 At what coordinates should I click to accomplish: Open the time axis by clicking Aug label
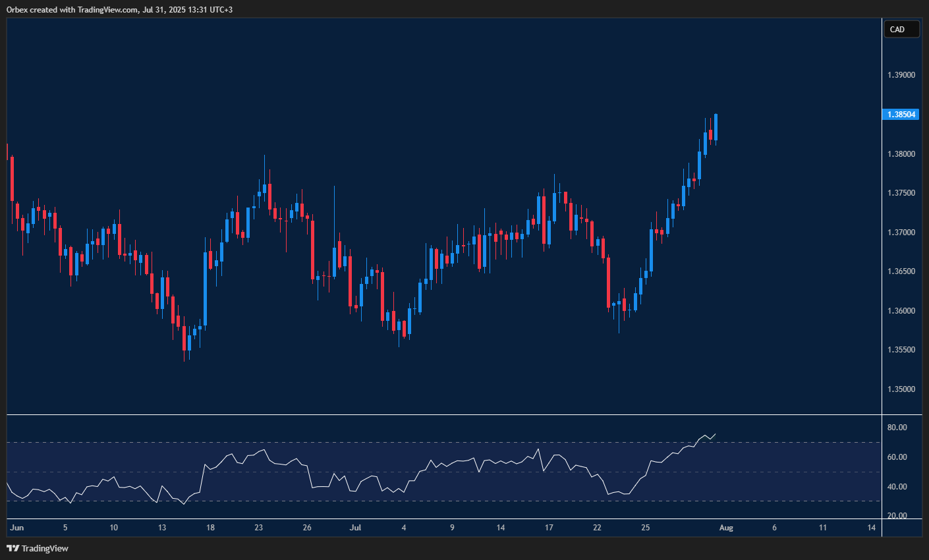point(726,528)
